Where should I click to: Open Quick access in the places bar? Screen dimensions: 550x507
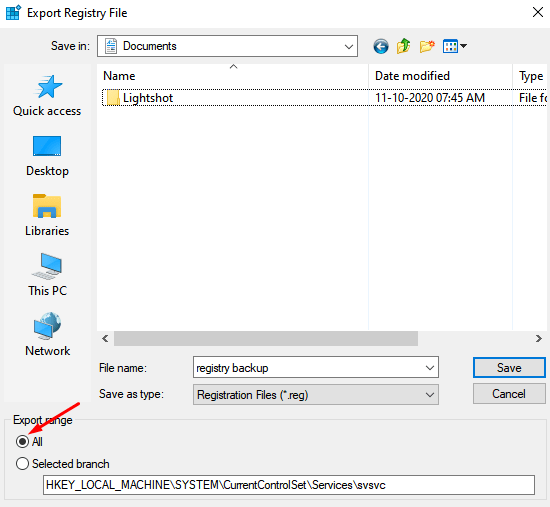tap(47, 95)
